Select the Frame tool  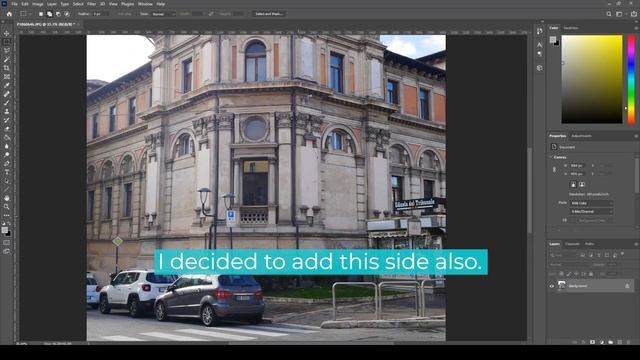[7, 77]
